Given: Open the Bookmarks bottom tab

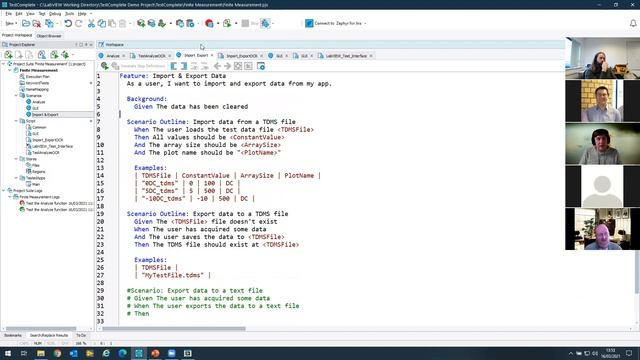Looking at the screenshot, I should pyautogui.click(x=13, y=335).
